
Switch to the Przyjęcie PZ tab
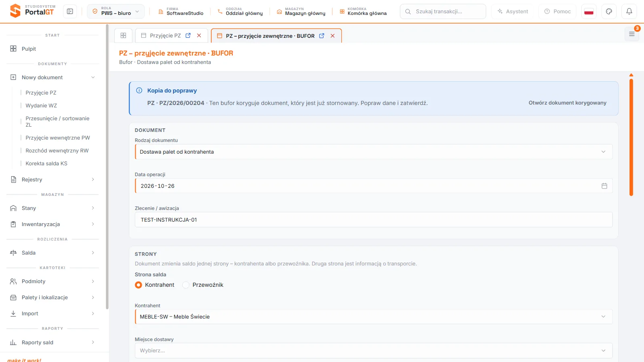tap(165, 35)
